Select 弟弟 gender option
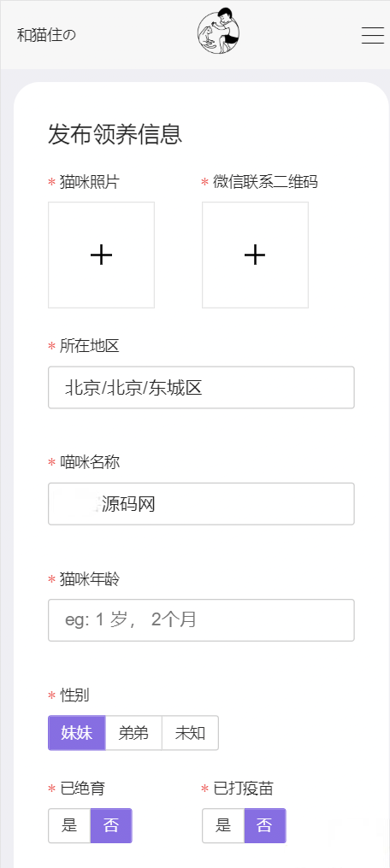 click(133, 733)
